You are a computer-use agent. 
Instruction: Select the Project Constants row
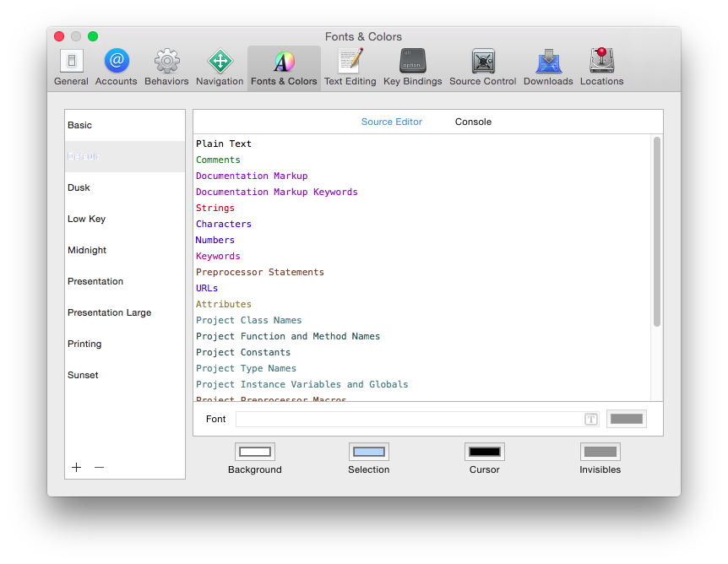[421, 352]
